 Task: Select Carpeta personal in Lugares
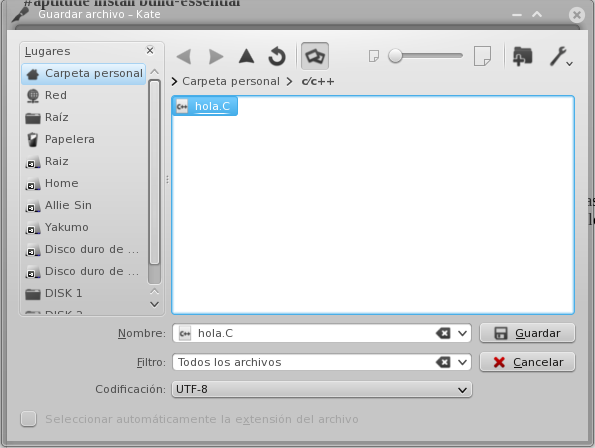click(x=84, y=74)
